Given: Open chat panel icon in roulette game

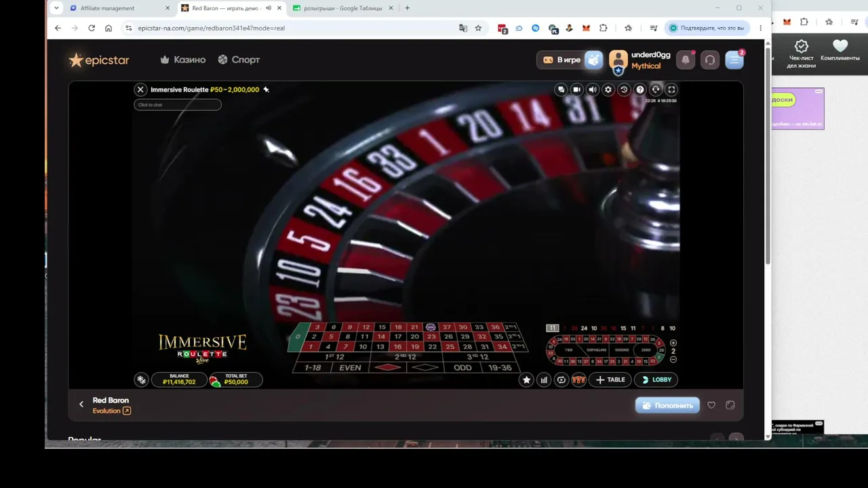Looking at the screenshot, I should click(x=561, y=89).
